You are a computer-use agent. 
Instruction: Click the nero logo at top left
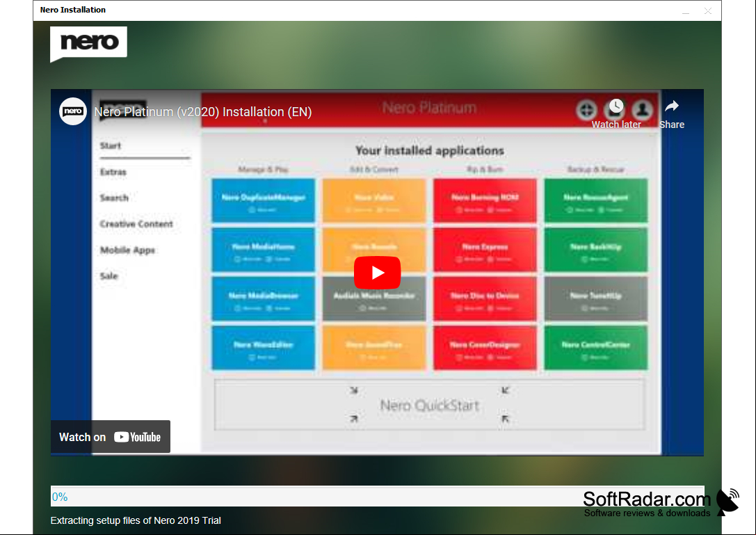point(89,44)
